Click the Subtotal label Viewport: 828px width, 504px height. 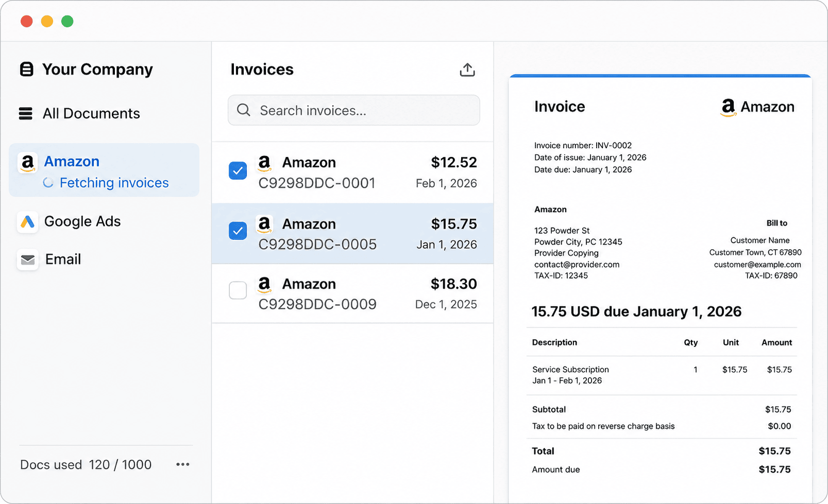click(549, 410)
